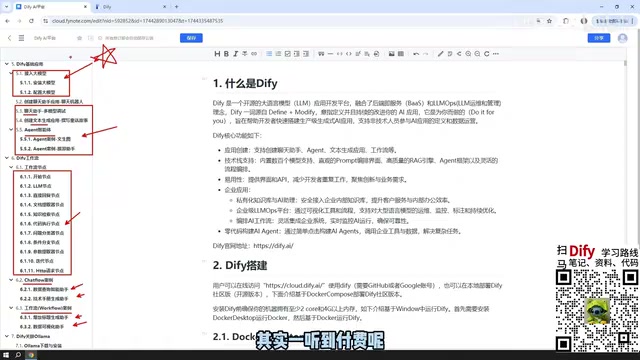Zoom out editor content
The image size is (640, 360).
pyautogui.click(x=477, y=53)
